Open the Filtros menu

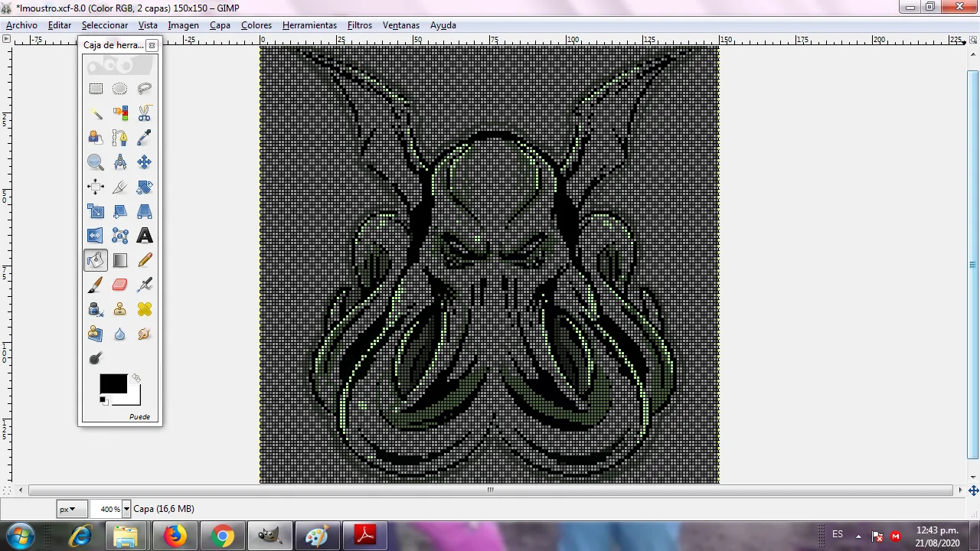(x=360, y=25)
